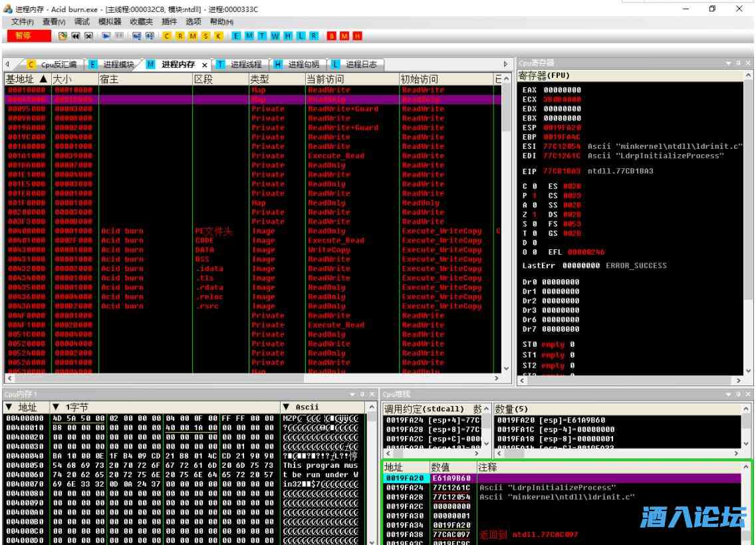
Task: Click the yellow S toolbar icon
Action: (205, 36)
